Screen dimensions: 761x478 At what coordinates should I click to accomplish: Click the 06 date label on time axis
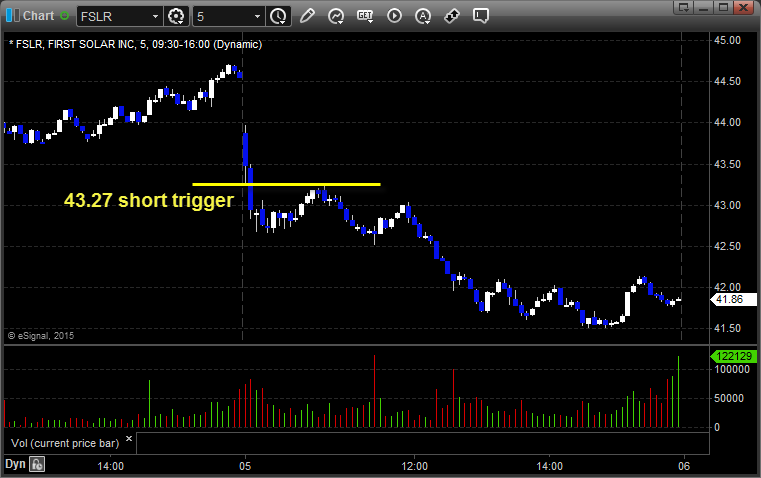pyautogui.click(x=684, y=466)
